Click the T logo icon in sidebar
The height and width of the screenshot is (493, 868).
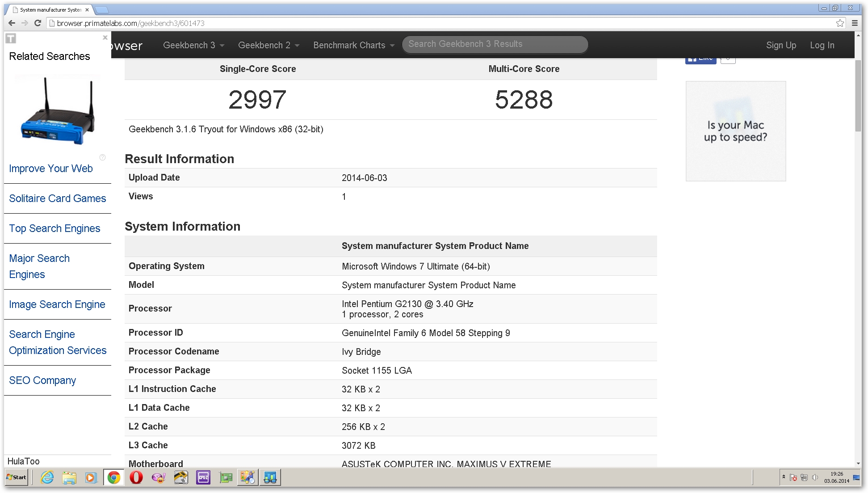11,38
